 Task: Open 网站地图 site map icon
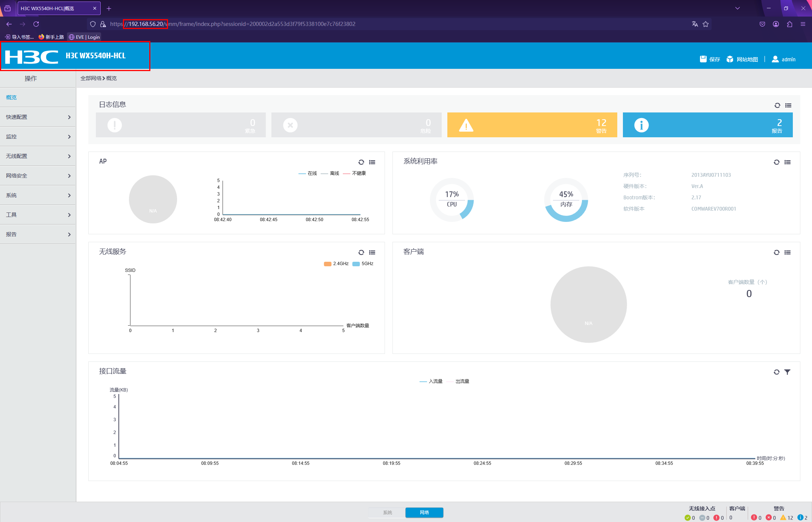tap(730, 59)
